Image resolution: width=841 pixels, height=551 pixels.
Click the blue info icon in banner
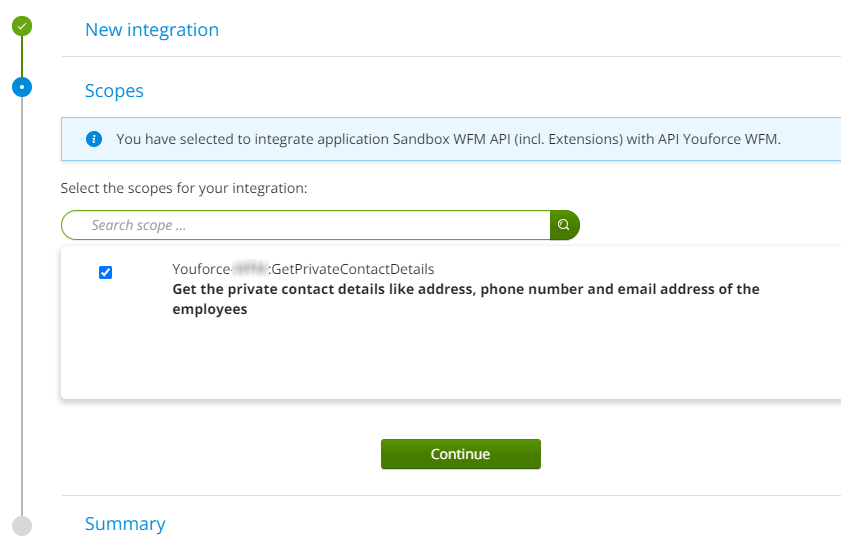[94, 139]
